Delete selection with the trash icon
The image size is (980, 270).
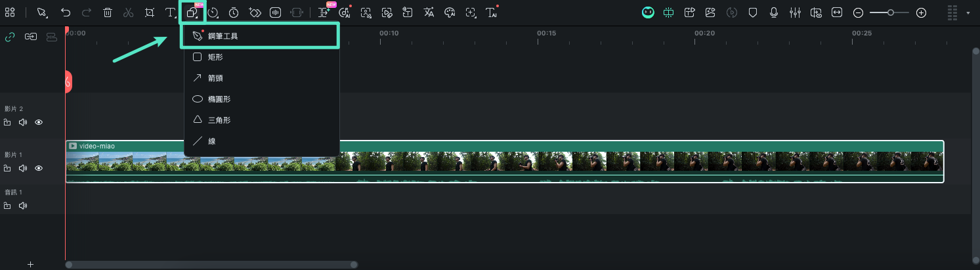[108, 12]
